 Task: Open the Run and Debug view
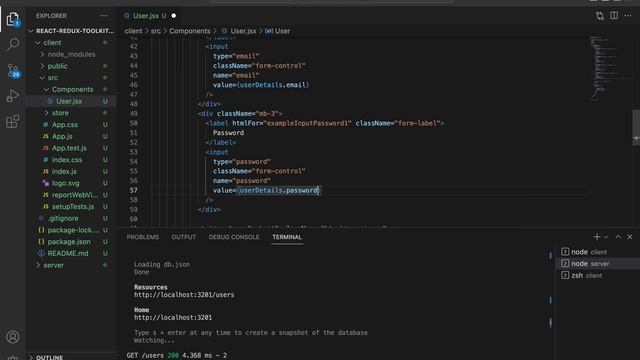pyautogui.click(x=13, y=96)
